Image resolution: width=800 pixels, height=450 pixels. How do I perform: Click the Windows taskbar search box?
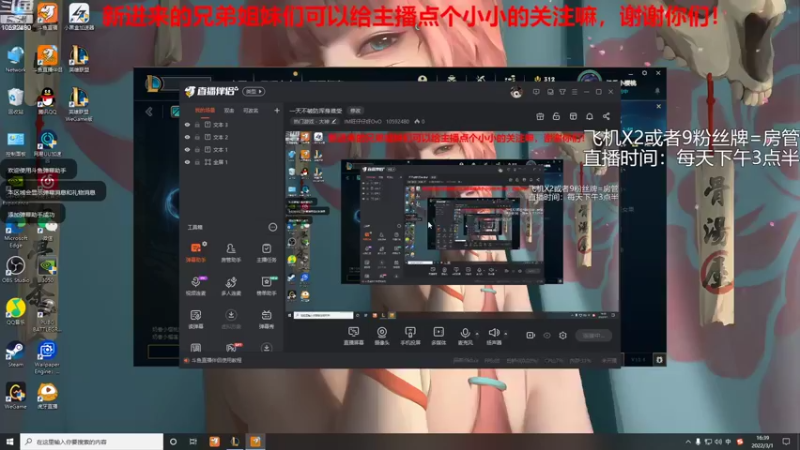pyautogui.click(x=92, y=441)
